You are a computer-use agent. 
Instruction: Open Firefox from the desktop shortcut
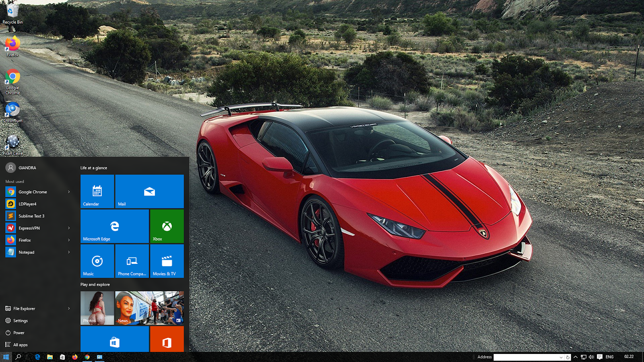point(12,44)
